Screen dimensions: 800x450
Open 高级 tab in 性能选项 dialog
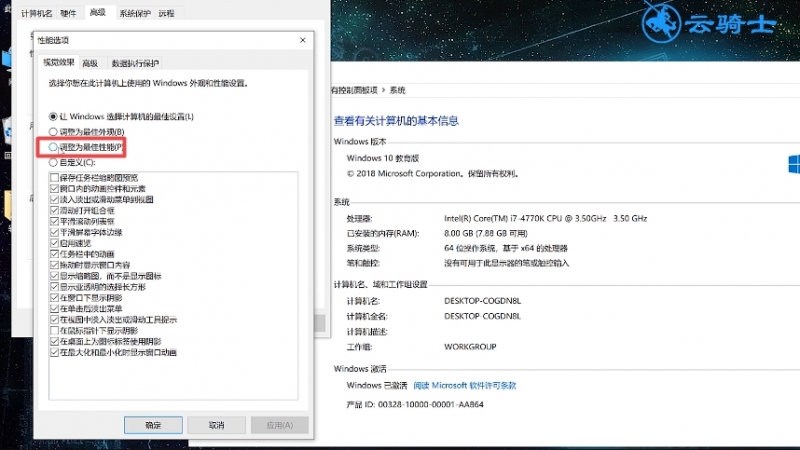90,63
